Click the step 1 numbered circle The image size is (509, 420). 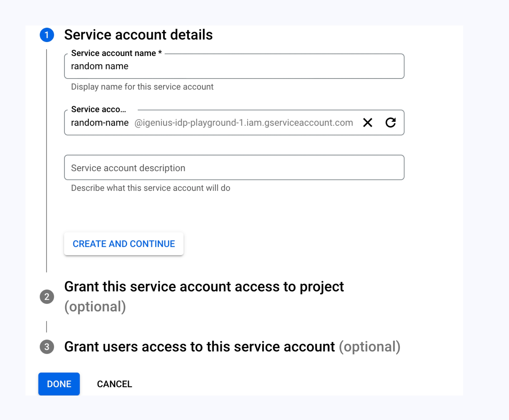click(x=47, y=35)
